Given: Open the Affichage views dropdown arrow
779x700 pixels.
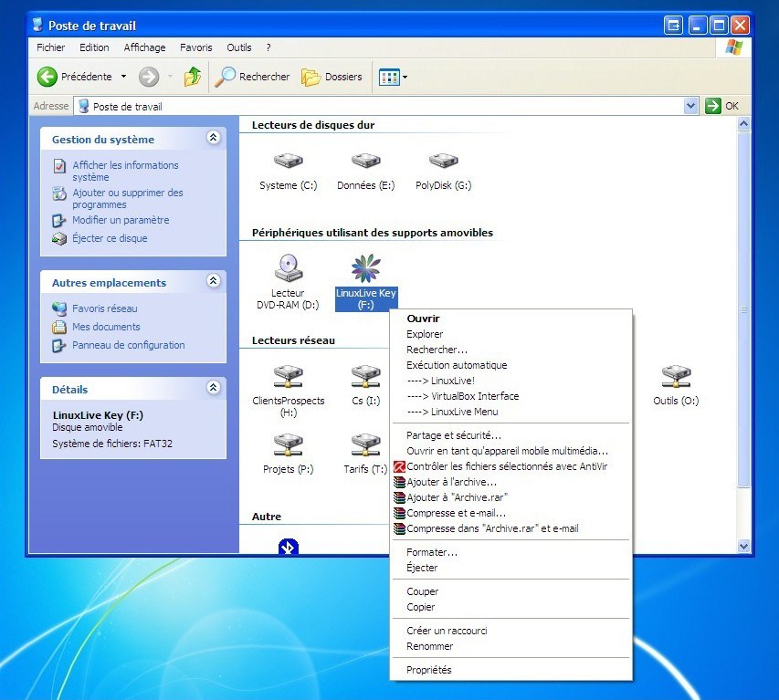Looking at the screenshot, I should [x=405, y=77].
